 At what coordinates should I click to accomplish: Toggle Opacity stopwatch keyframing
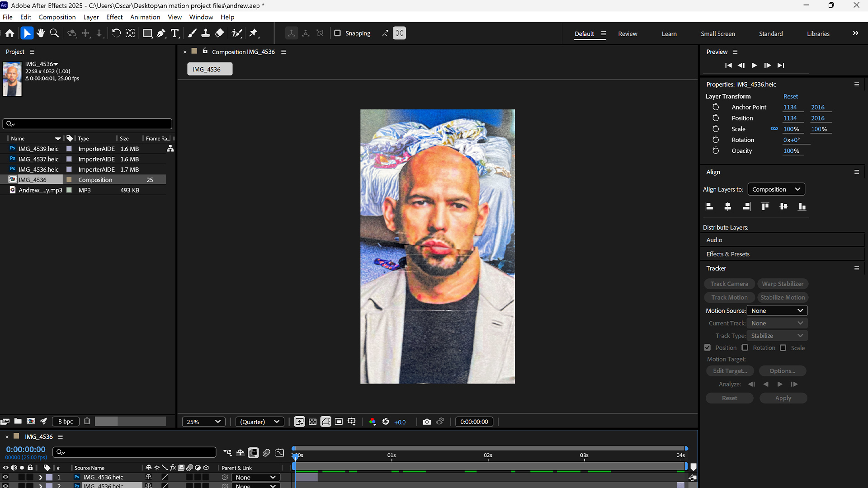(x=716, y=150)
